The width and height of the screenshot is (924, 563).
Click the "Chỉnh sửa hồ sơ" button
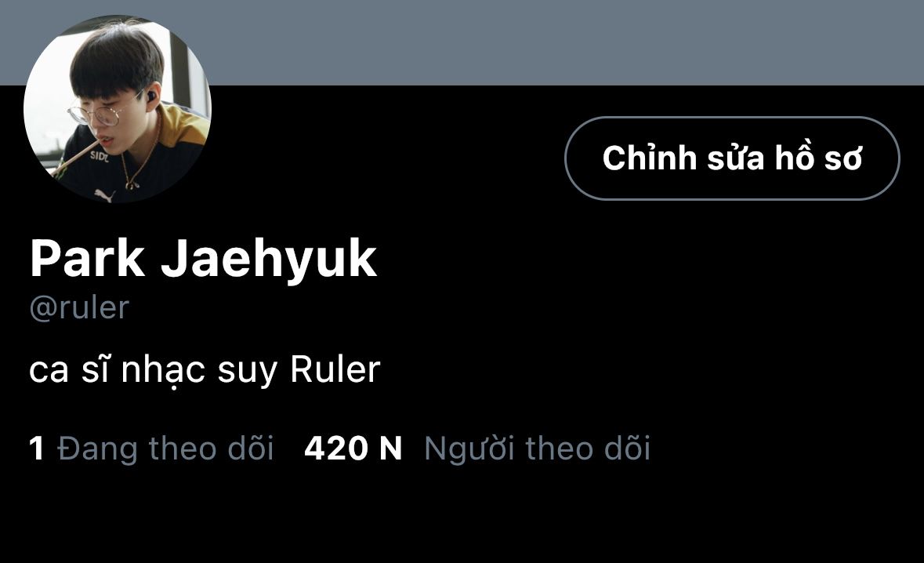pyautogui.click(x=732, y=158)
